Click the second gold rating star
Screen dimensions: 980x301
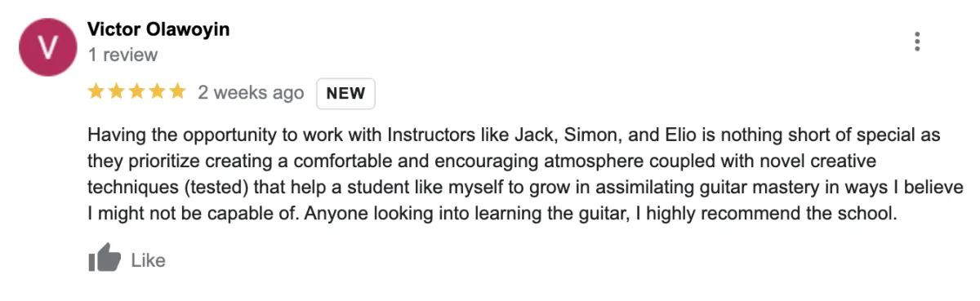click(x=116, y=92)
